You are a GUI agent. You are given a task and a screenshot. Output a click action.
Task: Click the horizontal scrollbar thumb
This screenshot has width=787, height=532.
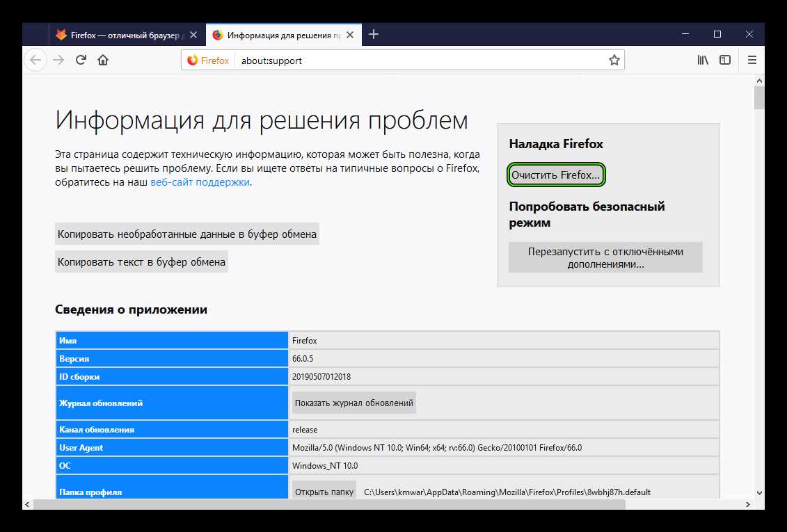click(329, 504)
